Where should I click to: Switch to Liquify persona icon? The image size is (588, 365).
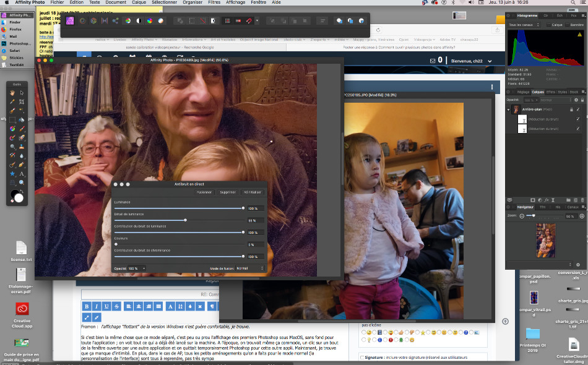(x=82, y=21)
